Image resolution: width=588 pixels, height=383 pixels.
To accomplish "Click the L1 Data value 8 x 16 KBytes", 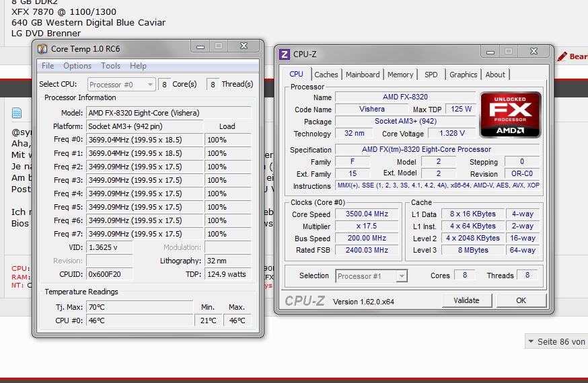I will click(x=473, y=214).
